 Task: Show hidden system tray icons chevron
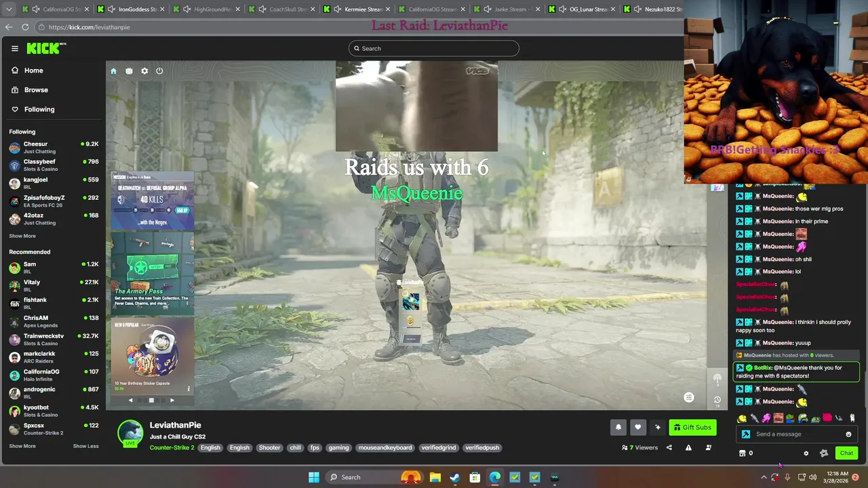(x=764, y=477)
